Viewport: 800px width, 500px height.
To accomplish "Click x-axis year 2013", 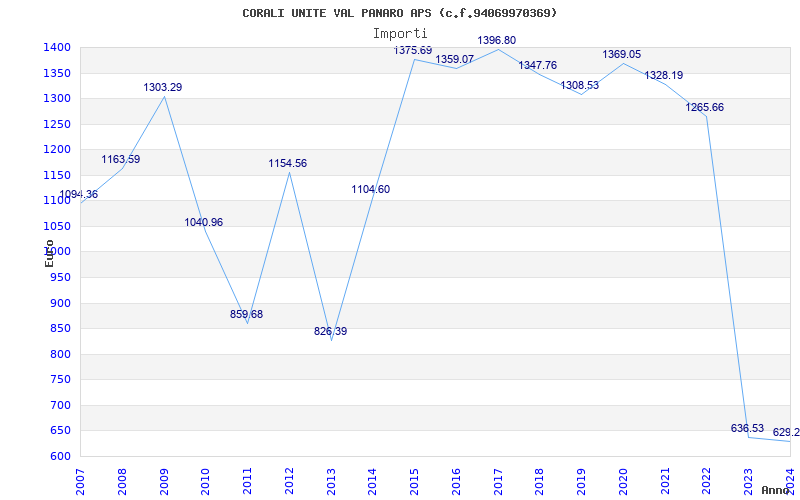I will 331,482.
